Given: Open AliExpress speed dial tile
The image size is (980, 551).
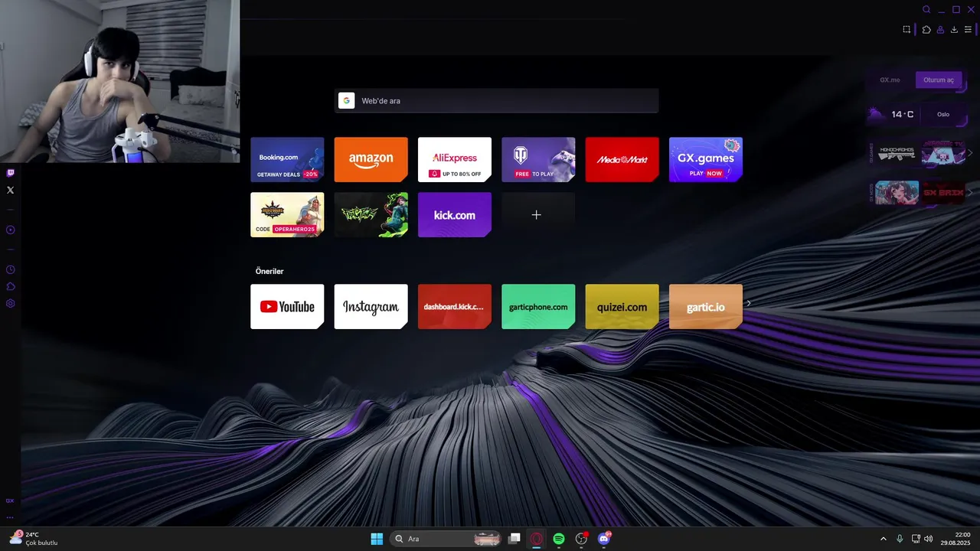Looking at the screenshot, I should (455, 159).
